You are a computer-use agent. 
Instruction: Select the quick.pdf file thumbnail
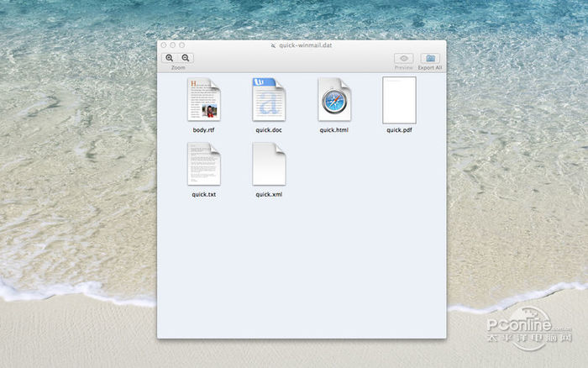[399, 100]
